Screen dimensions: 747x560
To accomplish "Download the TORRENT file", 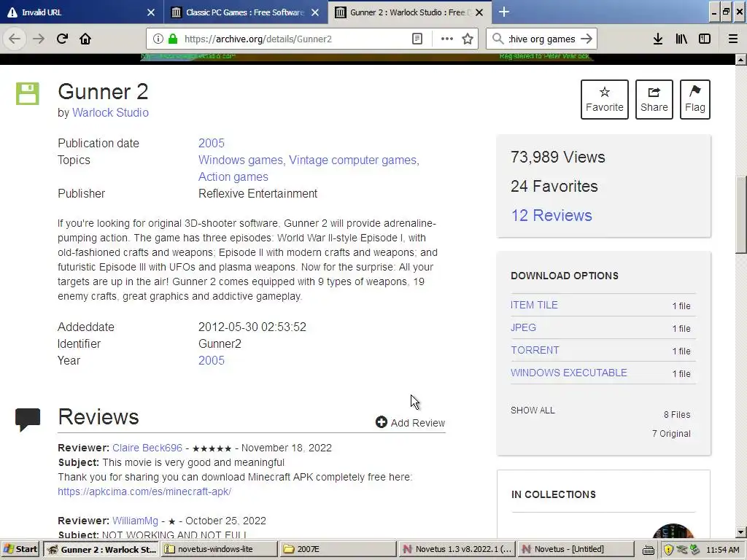I will click(535, 350).
